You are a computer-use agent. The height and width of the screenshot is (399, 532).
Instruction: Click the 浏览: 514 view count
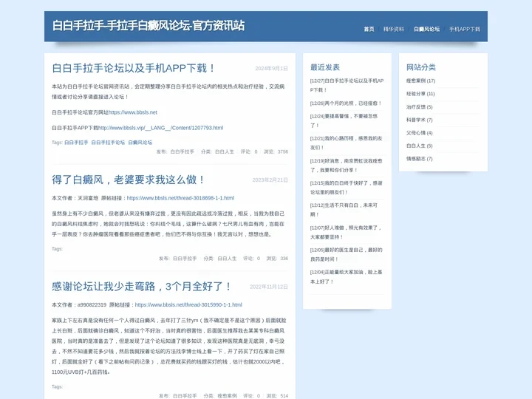[277, 396]
